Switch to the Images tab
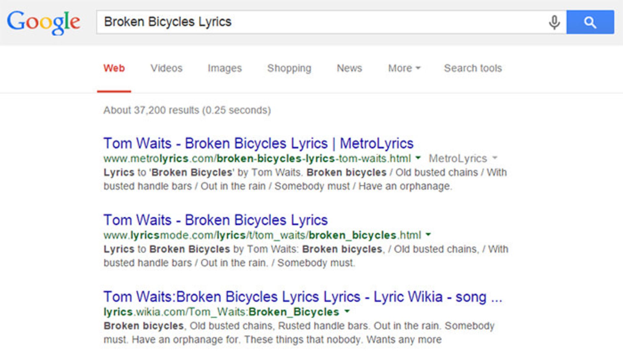Image resolution: width=623 pixels, height=364 pixels. coord(225,68)
